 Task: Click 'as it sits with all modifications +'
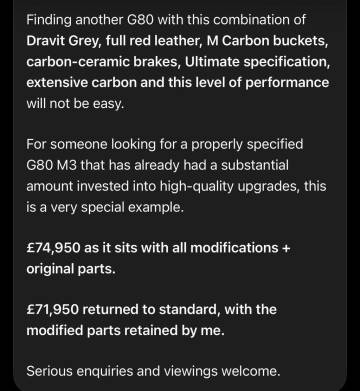tap(187, 248)
